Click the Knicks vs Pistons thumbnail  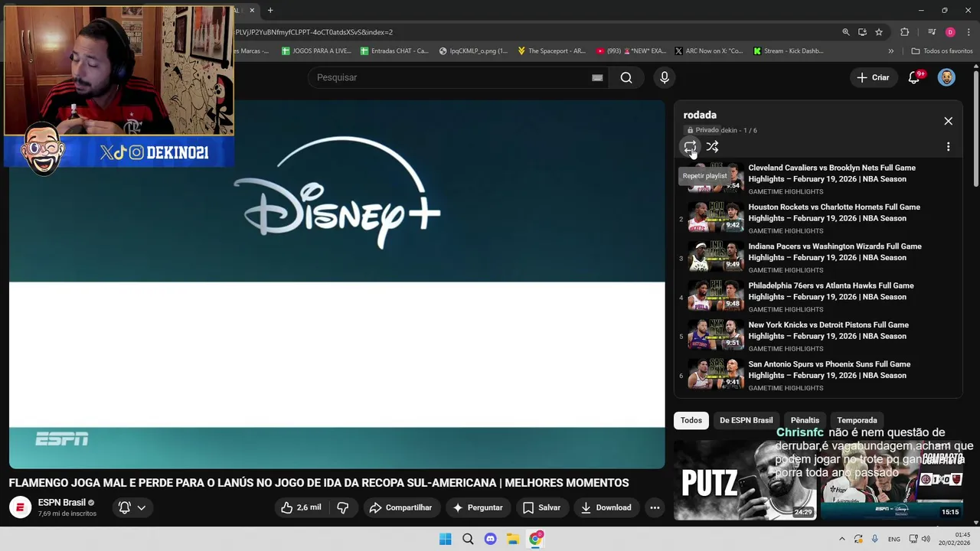point(715,334)
